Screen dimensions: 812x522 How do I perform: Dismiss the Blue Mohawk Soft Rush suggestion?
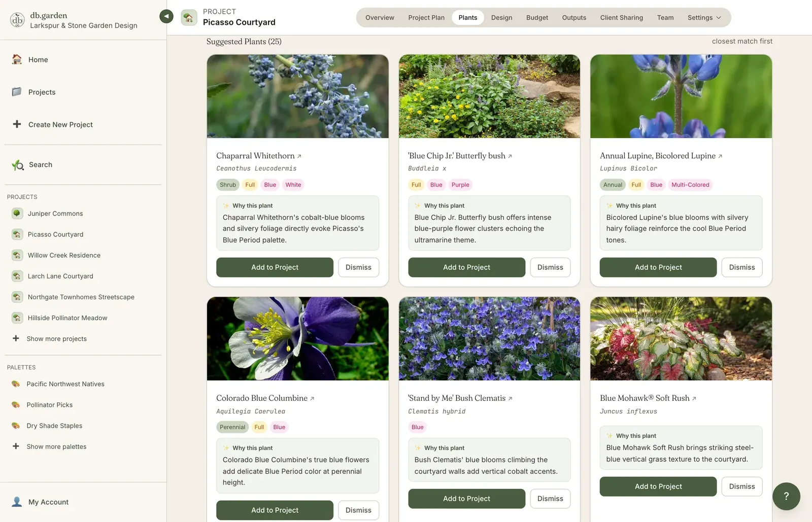742,486
